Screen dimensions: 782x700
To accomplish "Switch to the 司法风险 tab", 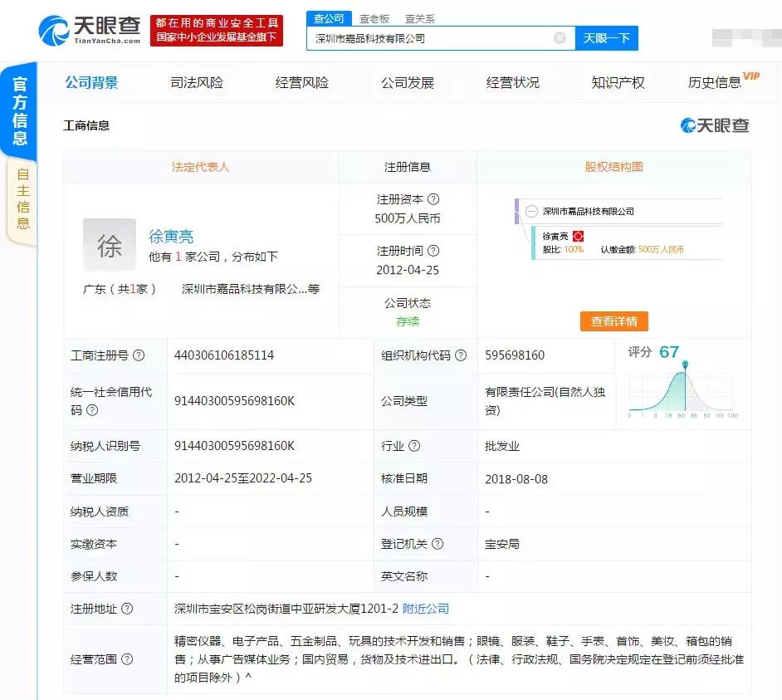I will 197,82.
